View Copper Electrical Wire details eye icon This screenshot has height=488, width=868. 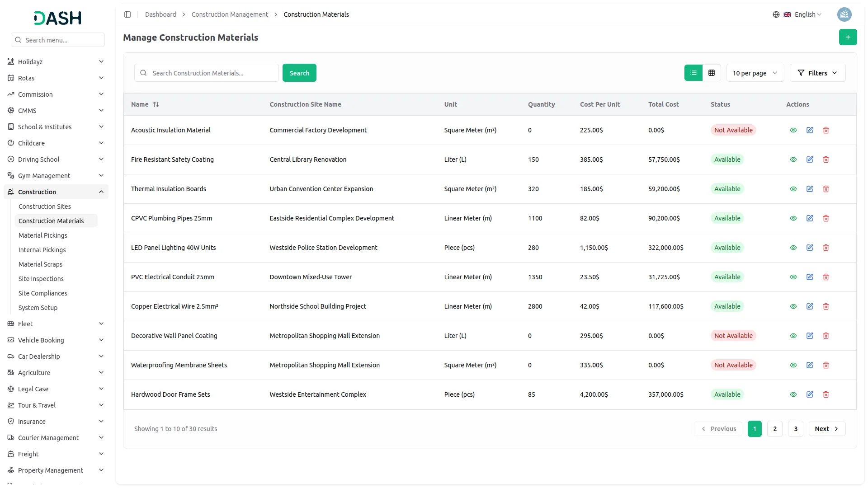793,306
